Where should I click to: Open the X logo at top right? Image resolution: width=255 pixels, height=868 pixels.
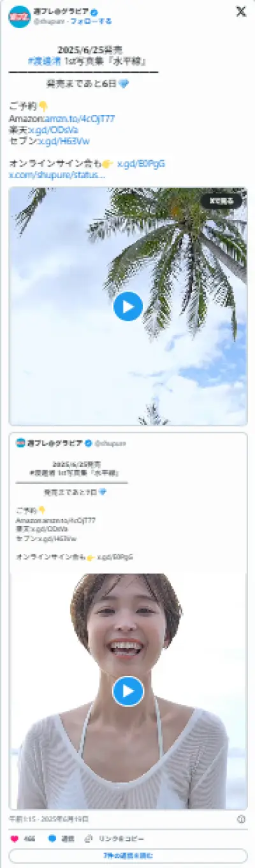click(x=241, y=12)
